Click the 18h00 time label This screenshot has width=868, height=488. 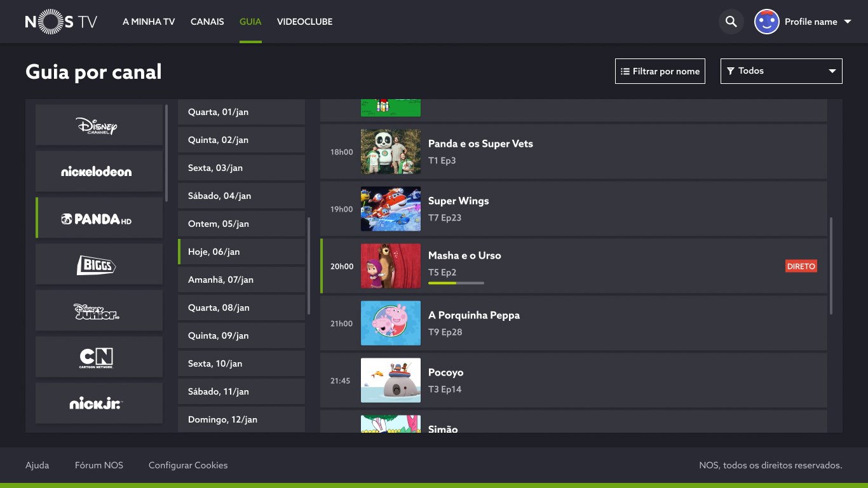[x=342, y=152]
